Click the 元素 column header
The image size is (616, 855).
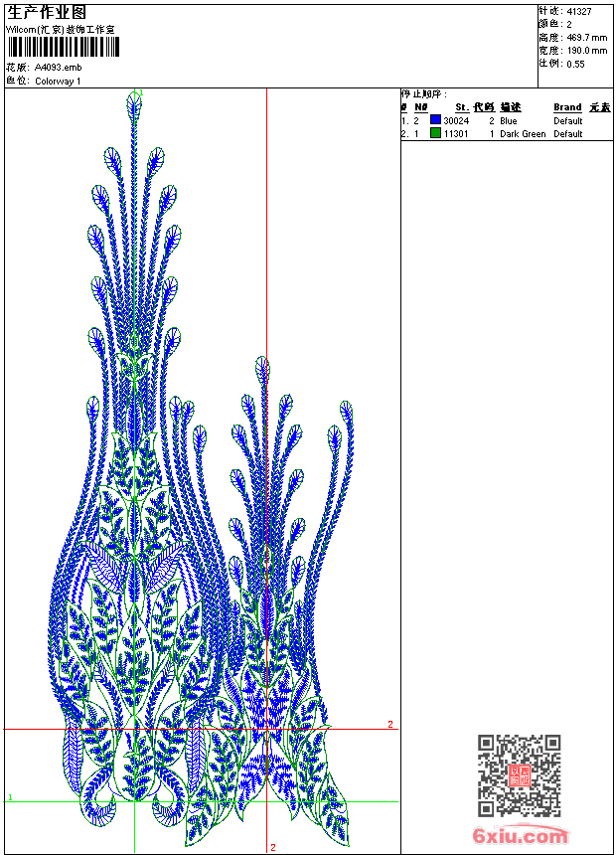point(600,107)
